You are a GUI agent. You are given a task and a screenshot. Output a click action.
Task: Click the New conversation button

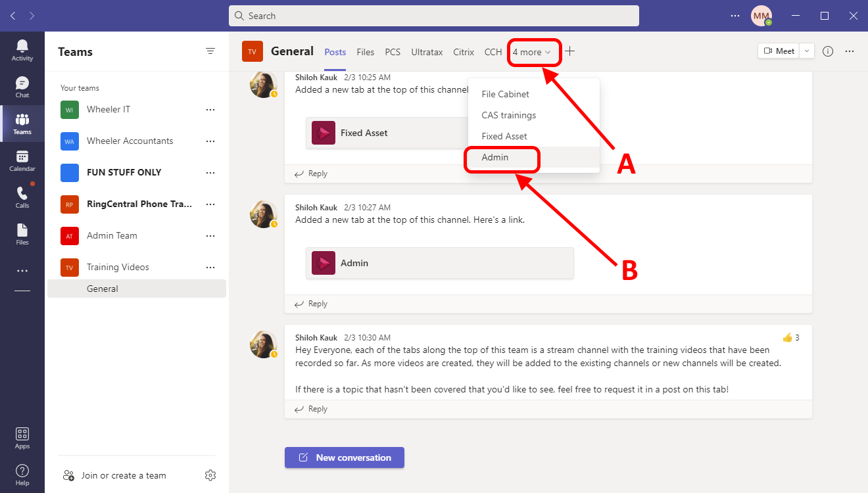(x=345, y=458)
